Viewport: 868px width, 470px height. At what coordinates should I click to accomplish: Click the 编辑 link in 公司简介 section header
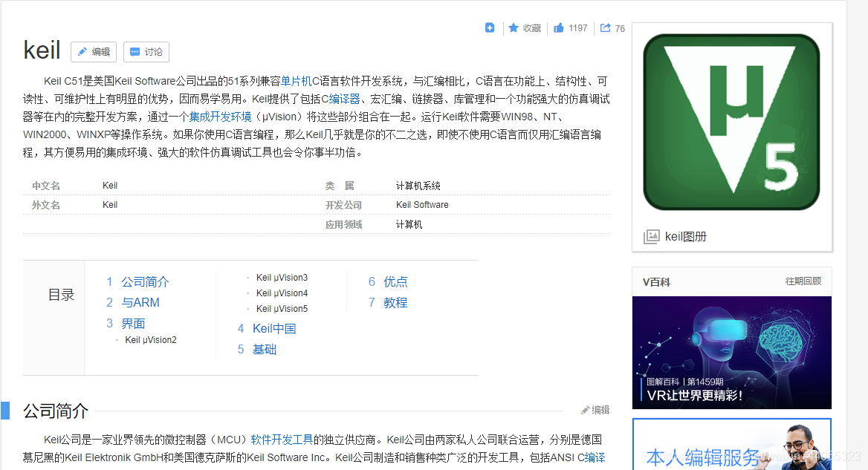click(x=595, y=411)
